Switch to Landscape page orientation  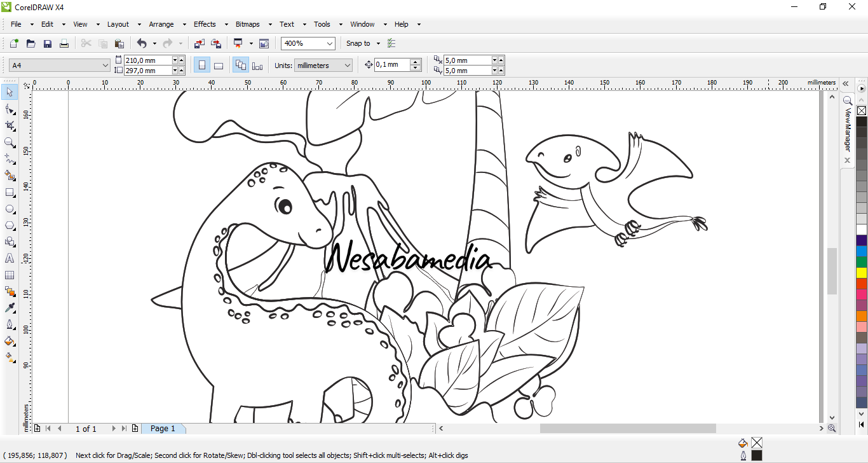click(x=219, y=65)
